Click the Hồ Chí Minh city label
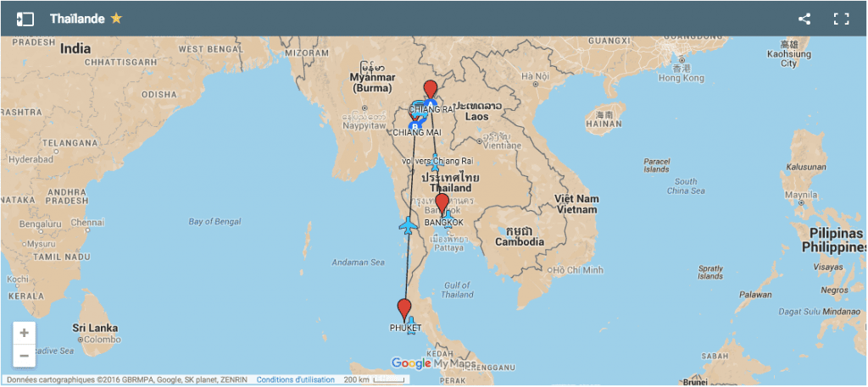The image size is (868, 387). (578, 270)
